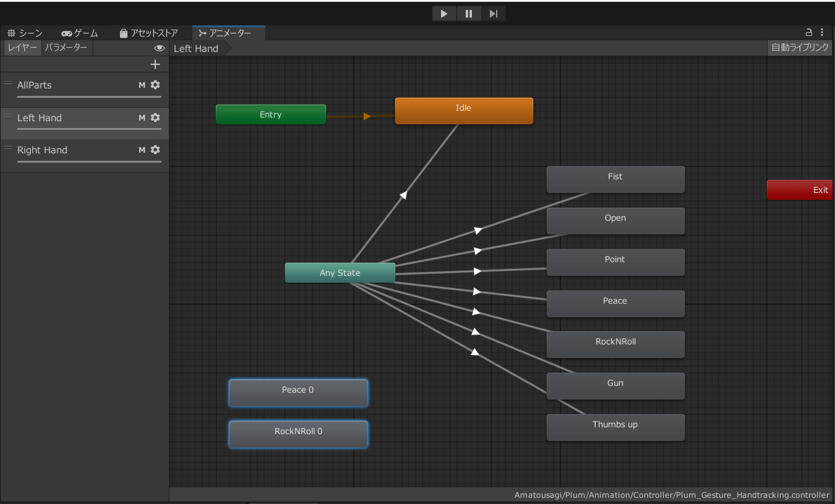Click the AllParts layer weight slider
The width and height of the screenshot is (835, 504).
89,96
